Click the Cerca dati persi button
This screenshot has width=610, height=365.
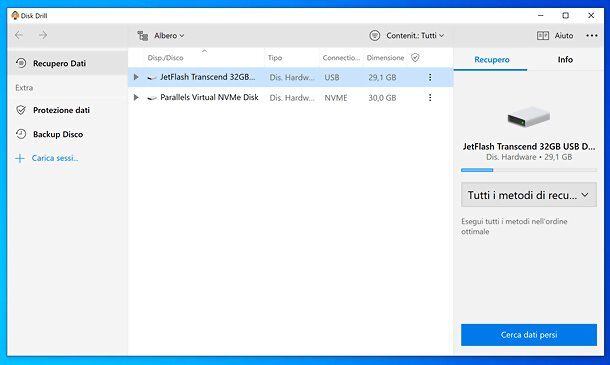529,335
